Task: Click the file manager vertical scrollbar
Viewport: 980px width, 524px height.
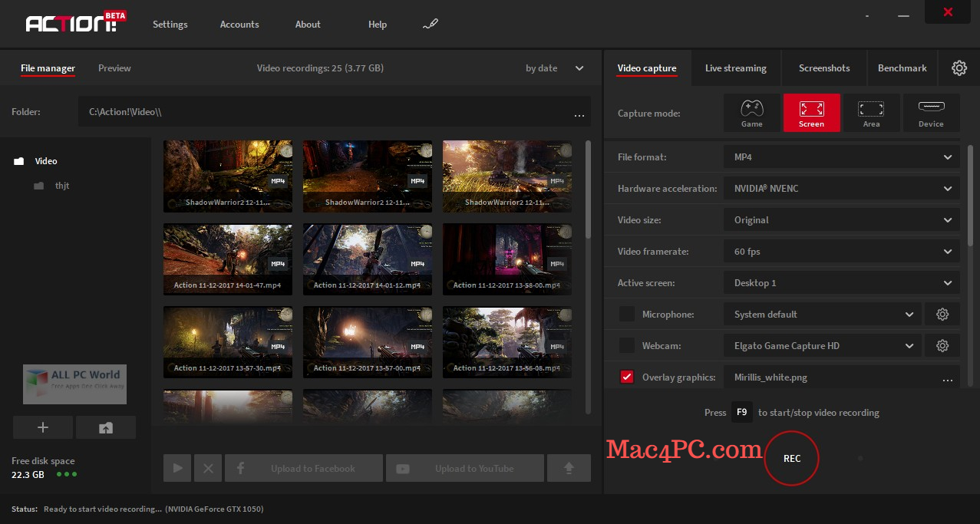Action: point(588,188)
